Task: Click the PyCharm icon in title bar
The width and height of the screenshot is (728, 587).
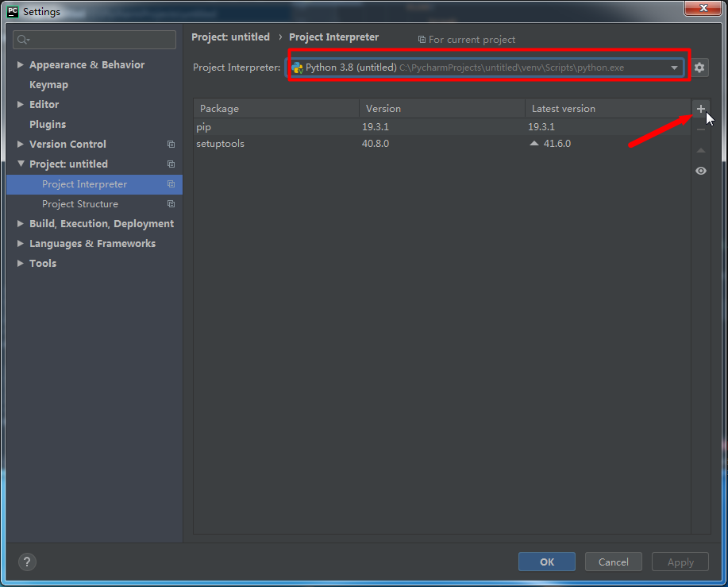Action: [x=13, y=12]
